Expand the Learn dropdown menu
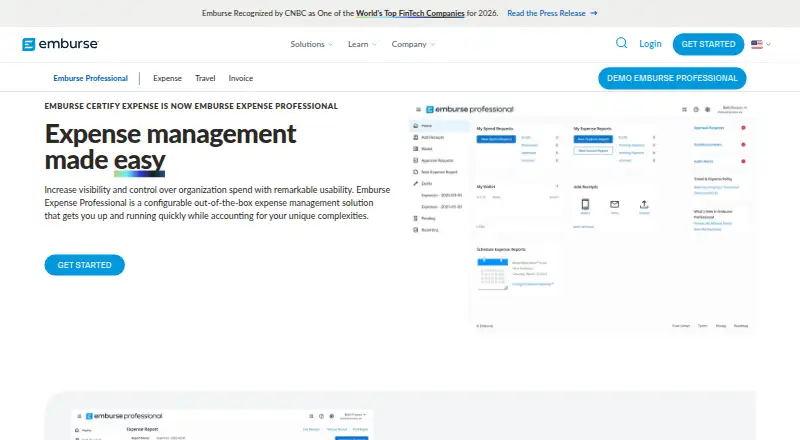Viewport: 800px width, 440px height. click(362, 44)
